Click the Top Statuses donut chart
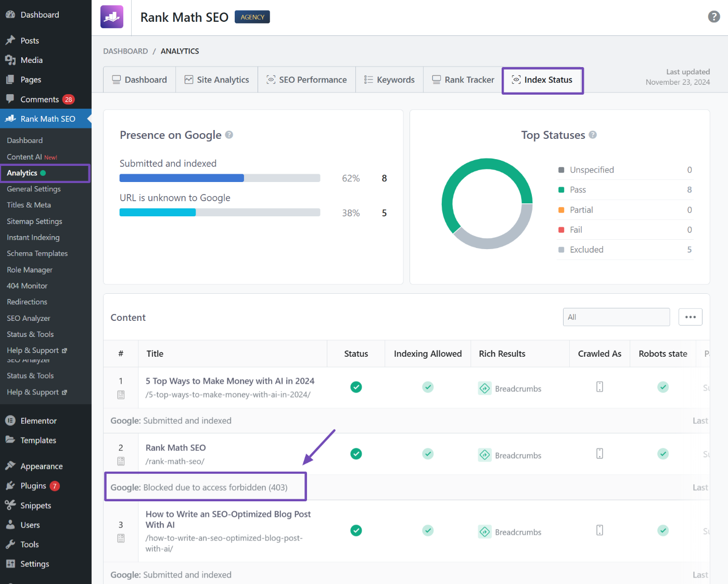The width and height of the screenshot is (728, 584). tap(487, 203)
